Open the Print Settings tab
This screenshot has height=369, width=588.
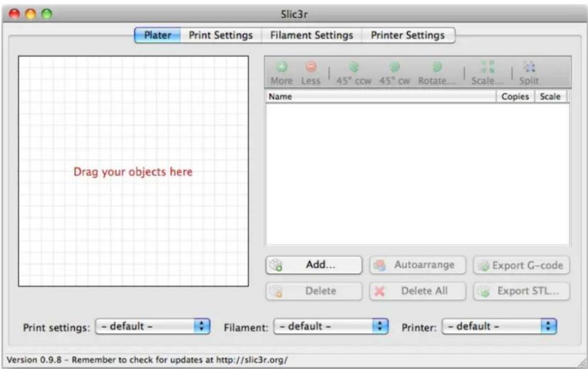pos(220,35)
